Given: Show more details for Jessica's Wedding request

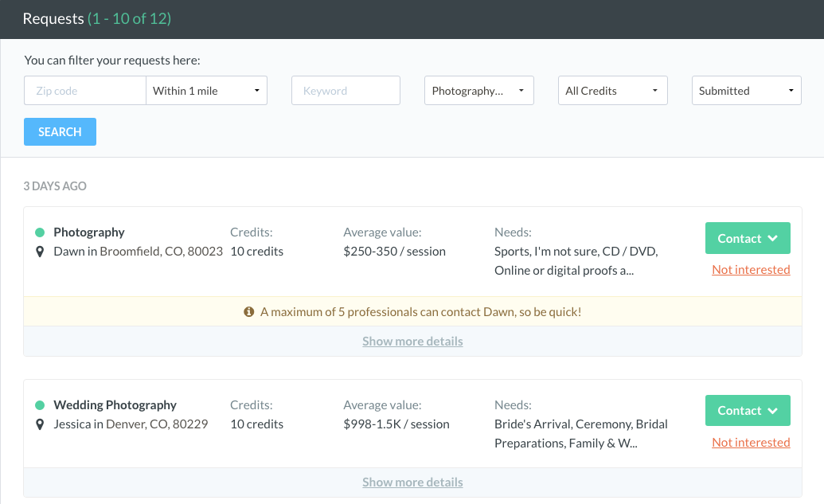Looking at the screenshot, I should pos(412,482).
